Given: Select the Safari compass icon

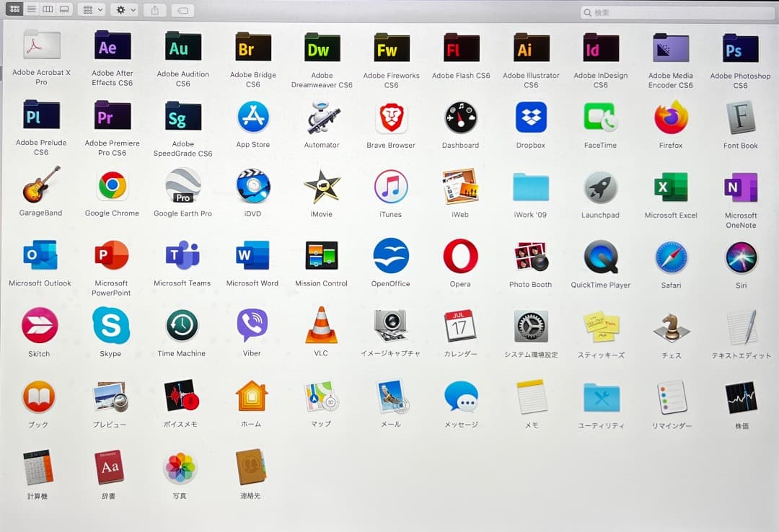Looking at the screenshot, I should pos(672,258).
